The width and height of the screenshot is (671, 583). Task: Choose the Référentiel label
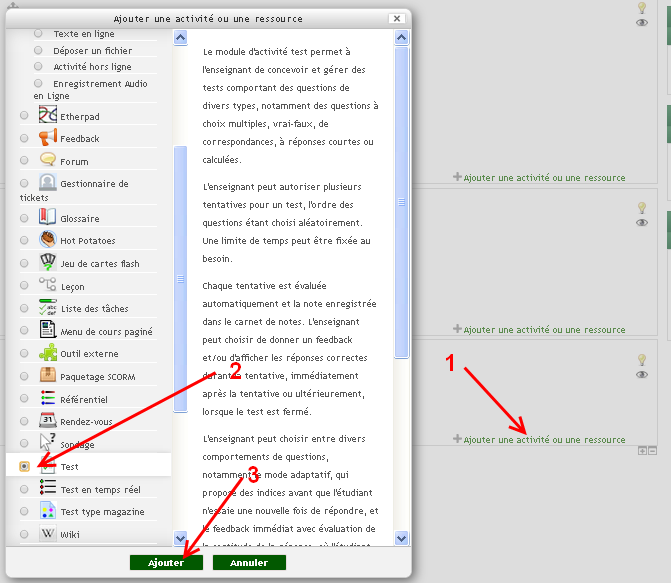tap(84, 399)
